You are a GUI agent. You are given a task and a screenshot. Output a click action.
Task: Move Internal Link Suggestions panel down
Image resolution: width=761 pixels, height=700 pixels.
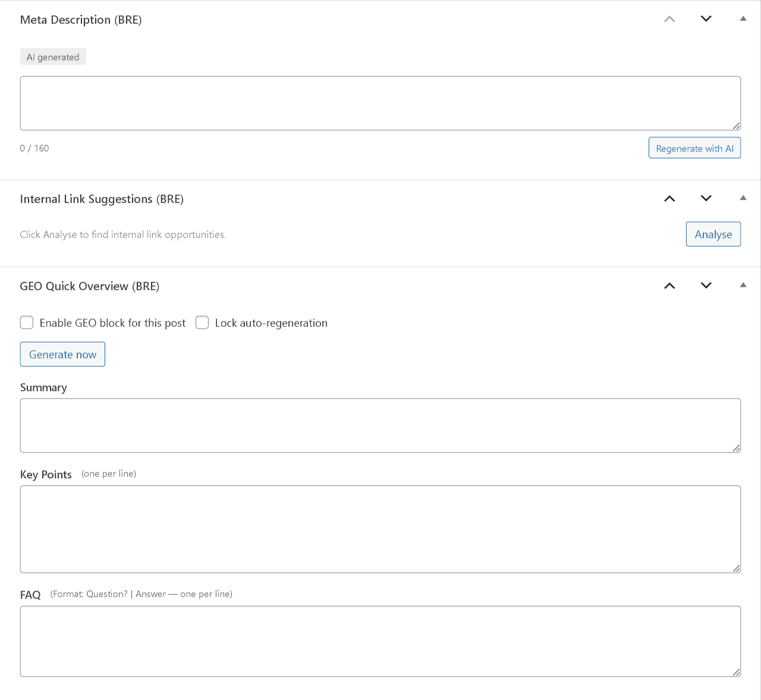pos(706,199)
